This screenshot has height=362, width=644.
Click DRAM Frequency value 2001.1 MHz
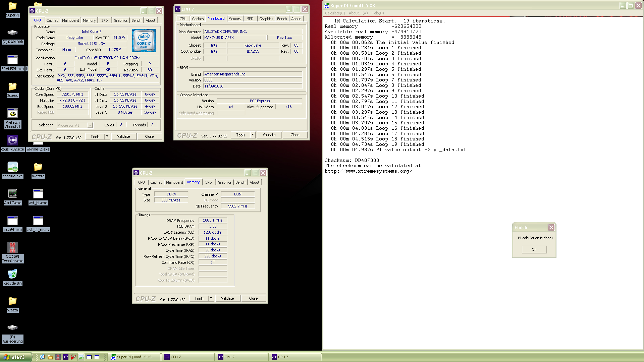[x=213, y=221]
